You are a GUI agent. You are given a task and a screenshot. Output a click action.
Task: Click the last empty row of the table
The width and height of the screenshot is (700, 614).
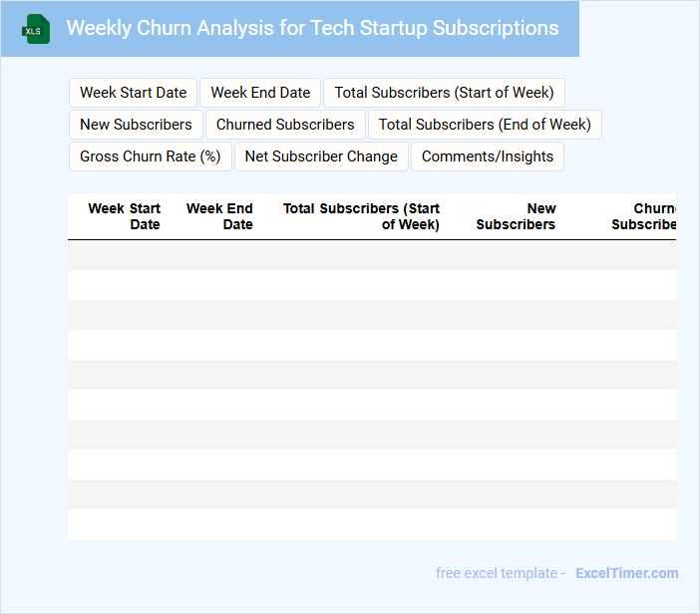[x=371, y=524]
